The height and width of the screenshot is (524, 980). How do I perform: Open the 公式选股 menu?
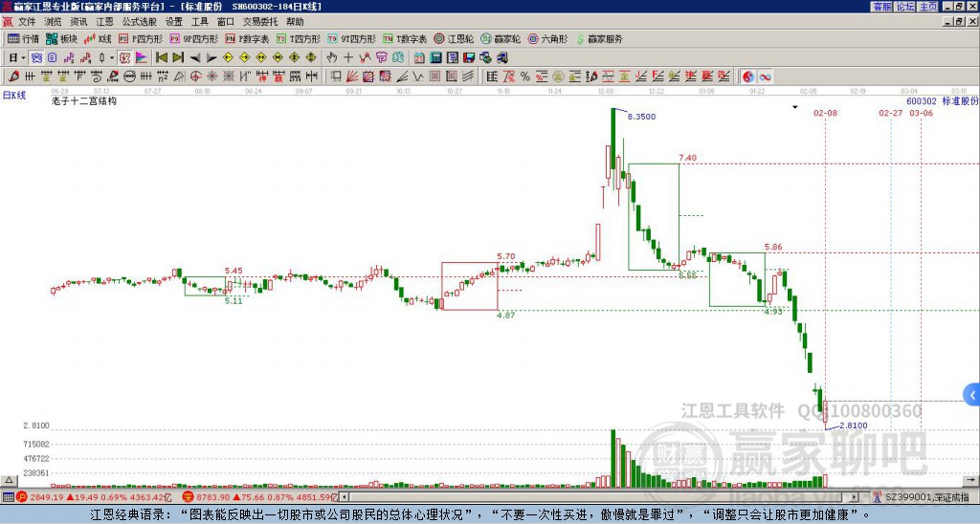140,22
